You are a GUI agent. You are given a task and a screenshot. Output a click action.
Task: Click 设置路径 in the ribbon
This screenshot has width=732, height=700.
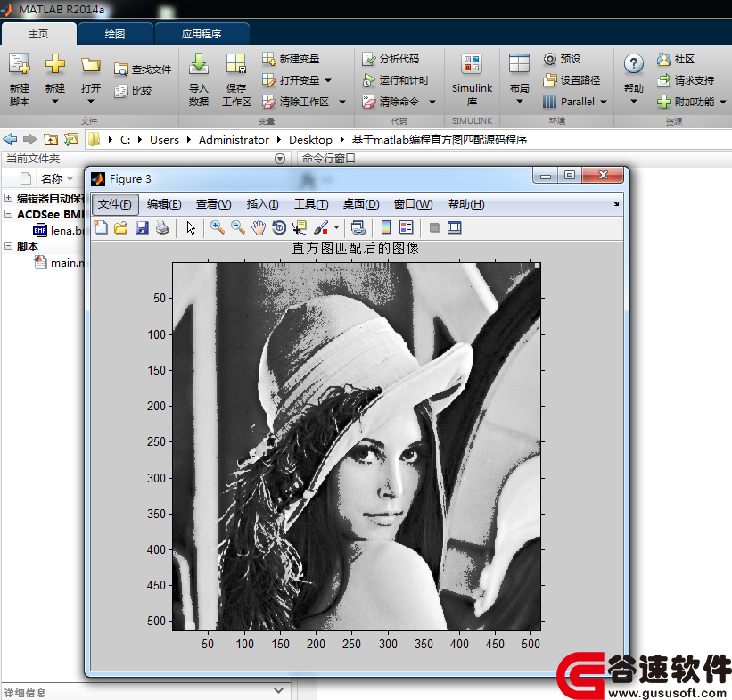tap(572, 80)
